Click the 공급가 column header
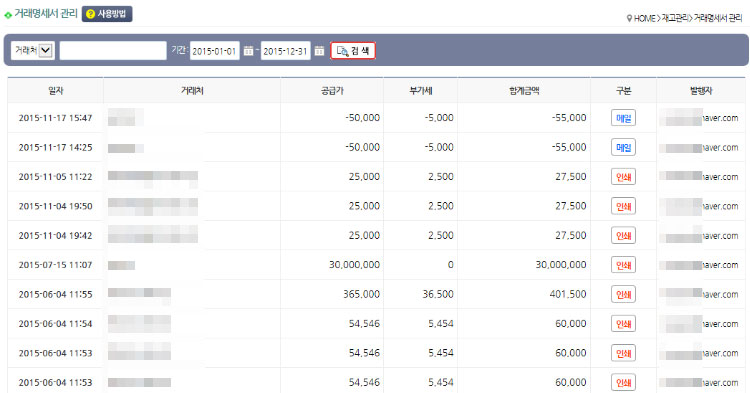Screen dimensions: 750x393 click(332, 90)
